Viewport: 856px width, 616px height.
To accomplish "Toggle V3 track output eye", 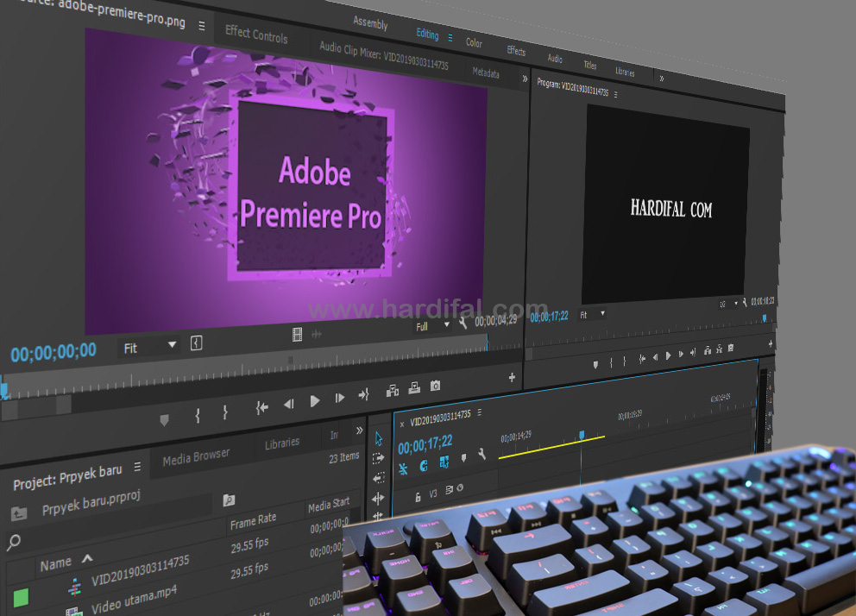I will coord(460,487).
